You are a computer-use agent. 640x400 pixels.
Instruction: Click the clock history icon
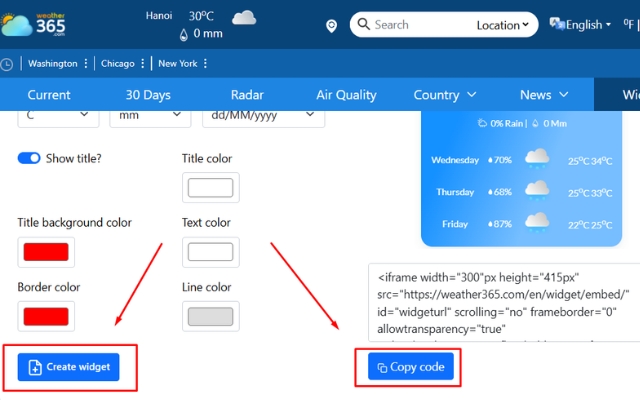click(x=8, y=64)
